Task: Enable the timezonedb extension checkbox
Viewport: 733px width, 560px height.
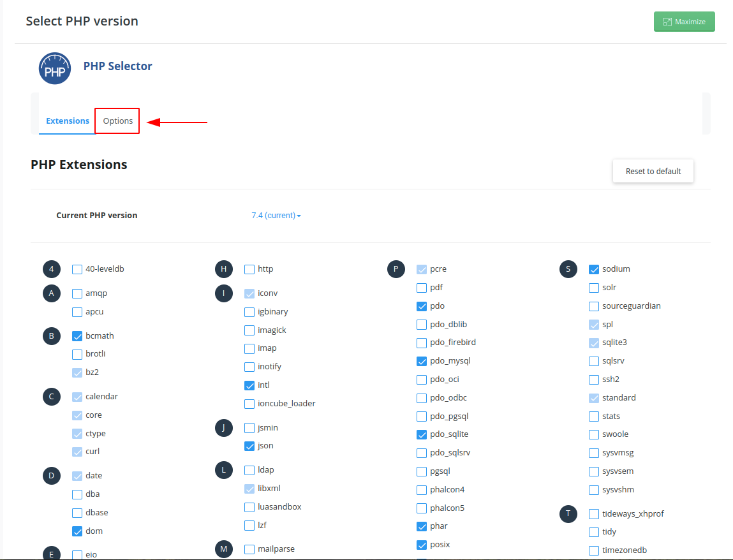Action: [x=594, y=550]
